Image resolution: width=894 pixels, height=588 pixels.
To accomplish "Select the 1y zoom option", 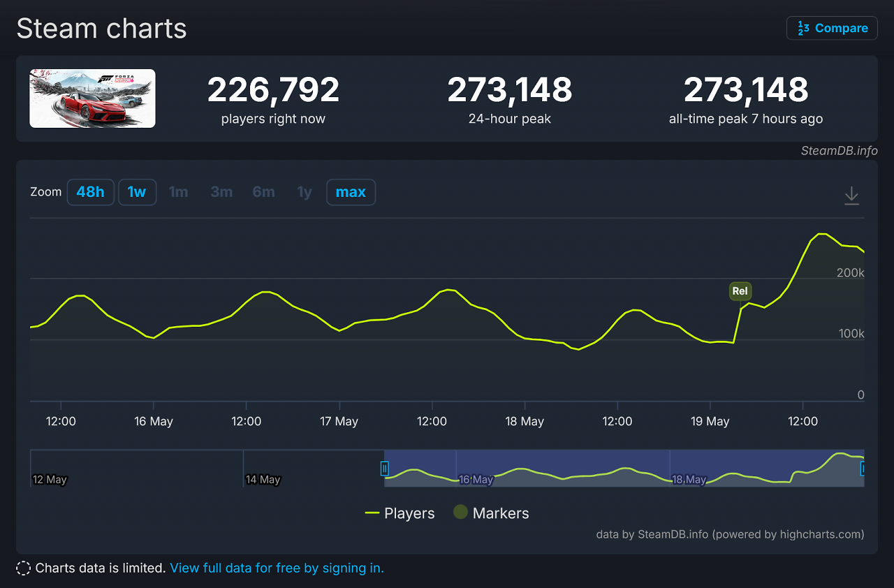I will 305,192.
